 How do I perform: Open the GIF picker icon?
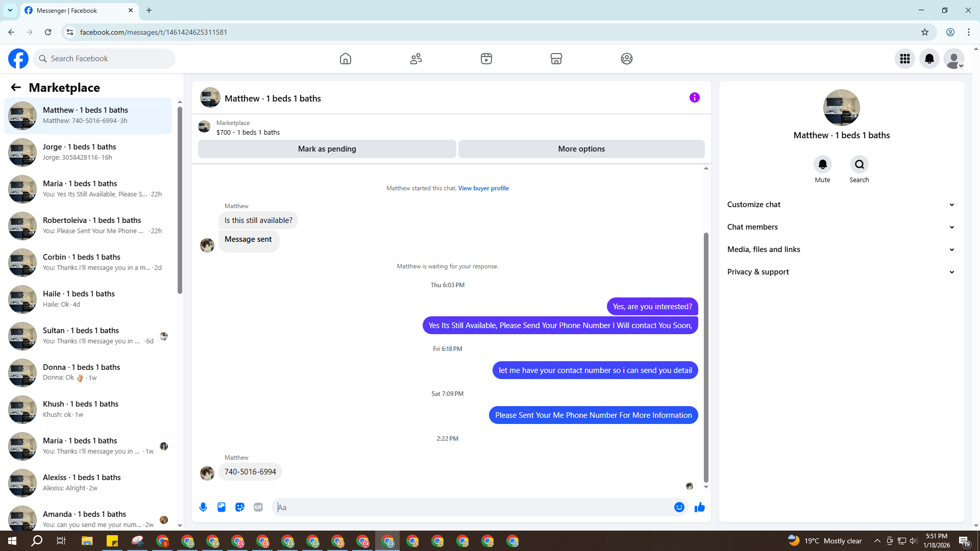(258, 507)
